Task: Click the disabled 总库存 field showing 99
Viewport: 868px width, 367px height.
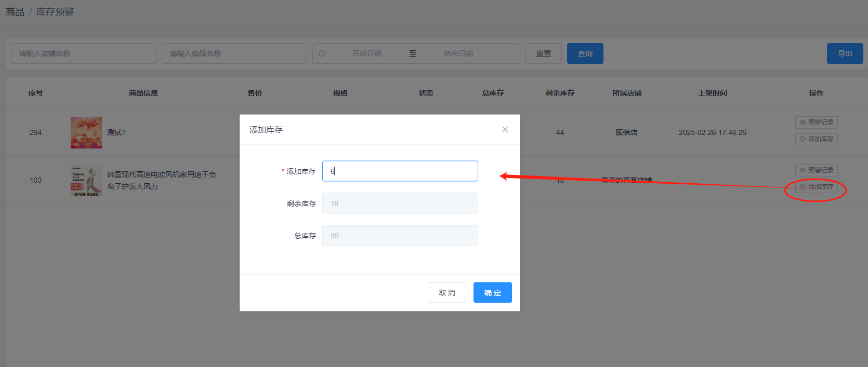Action: (x=400, y=236)
